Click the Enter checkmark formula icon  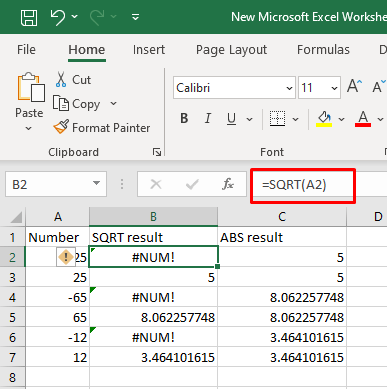[192, 184]
